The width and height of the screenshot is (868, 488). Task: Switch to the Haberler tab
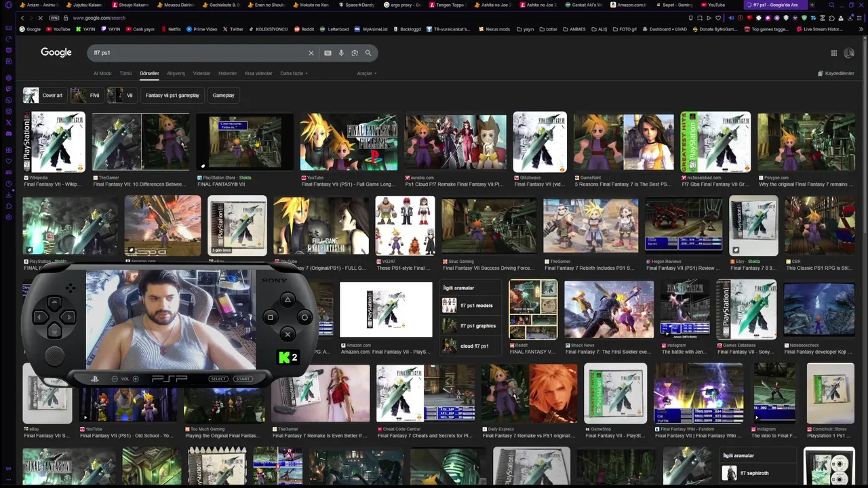tap(227, 73)
